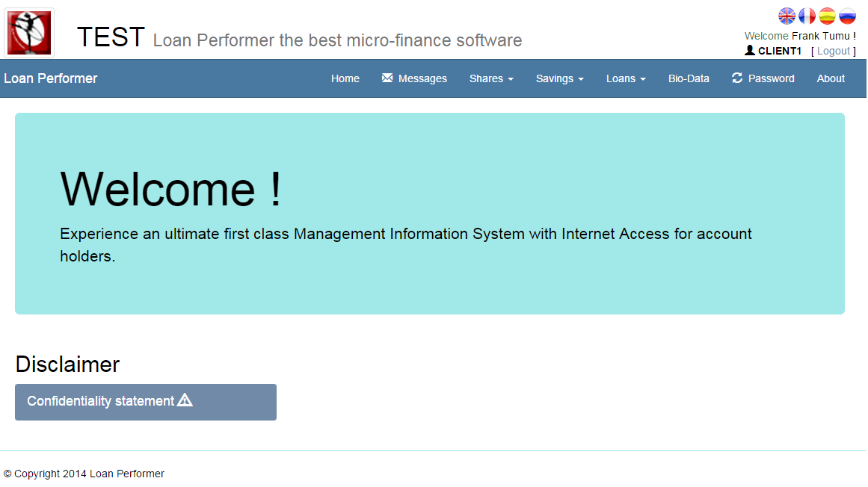Click the CLIENT1 username text
The width and height of the screenshot is (868, 487).
[x=780, y=51]
